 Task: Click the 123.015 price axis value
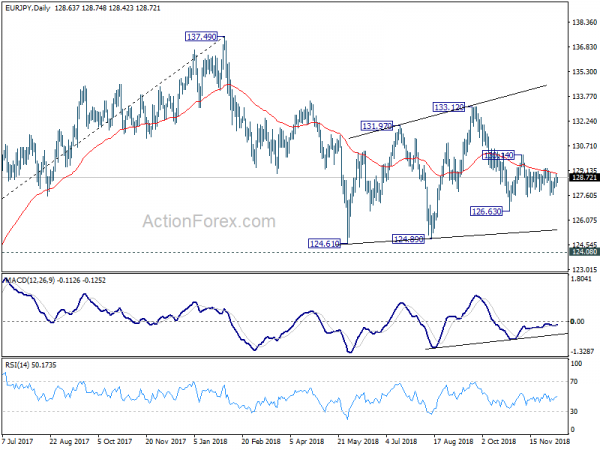coord(584,269)
